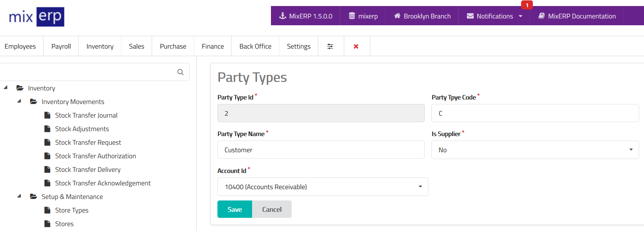
Task: Click the search magnifier icon
Action: (x=181, y=72)
